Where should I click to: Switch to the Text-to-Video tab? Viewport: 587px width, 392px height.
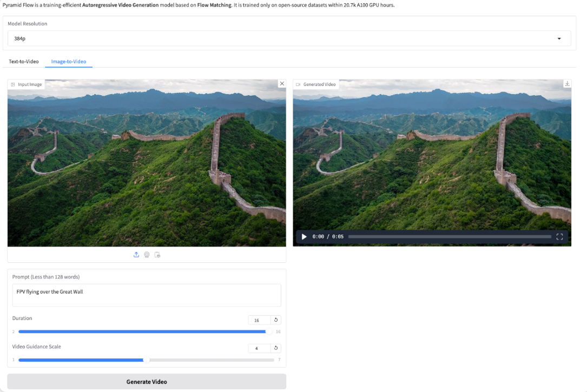pos(24,61)
